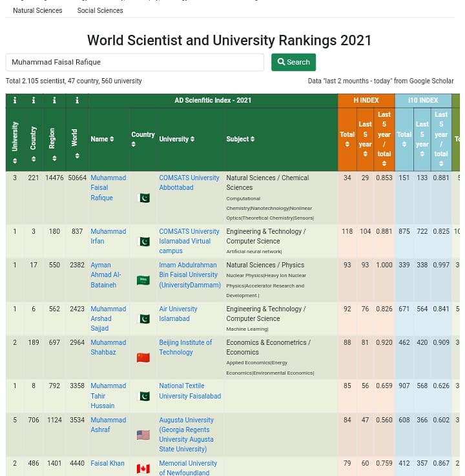This screenshot has height=476, width=465.
Task: Click the Country rank column info icon
Action: [x=34, y=100]
